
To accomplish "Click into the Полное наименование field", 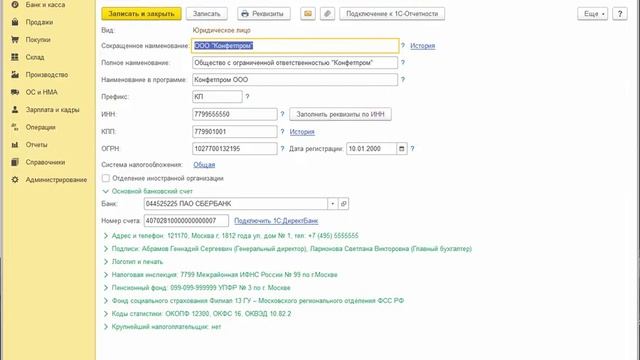I will (295, 63).
